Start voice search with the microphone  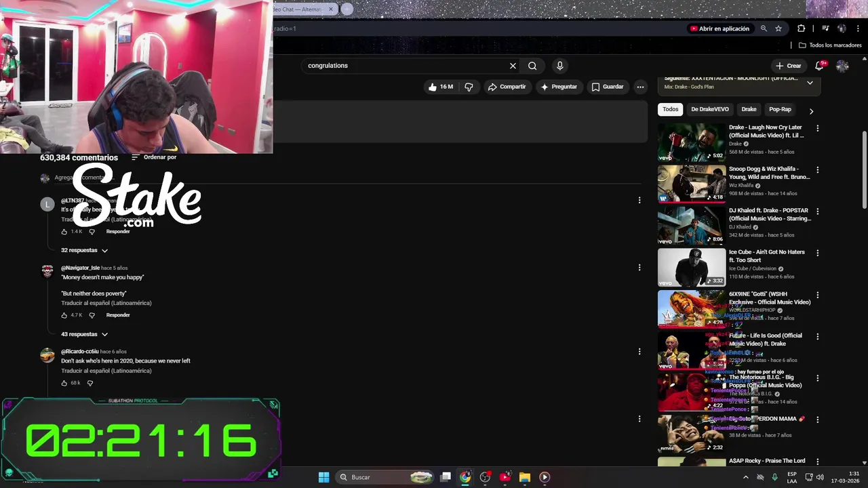tap(559, 66)
